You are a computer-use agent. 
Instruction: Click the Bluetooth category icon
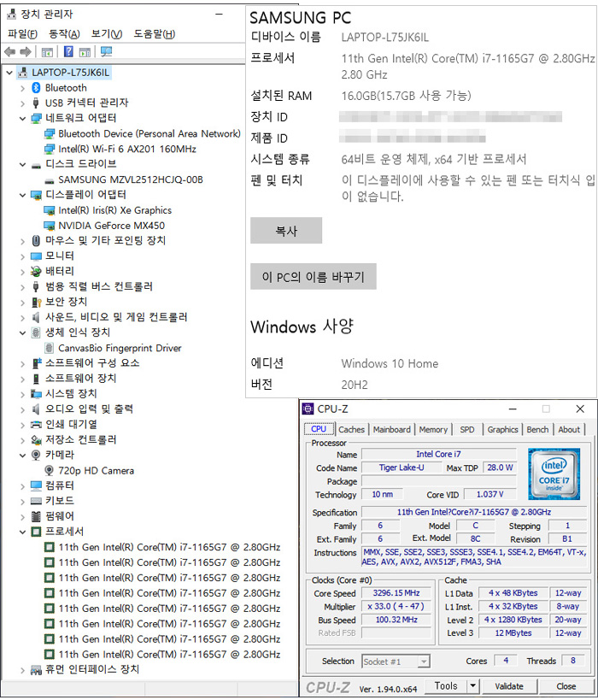click(36, 88)
